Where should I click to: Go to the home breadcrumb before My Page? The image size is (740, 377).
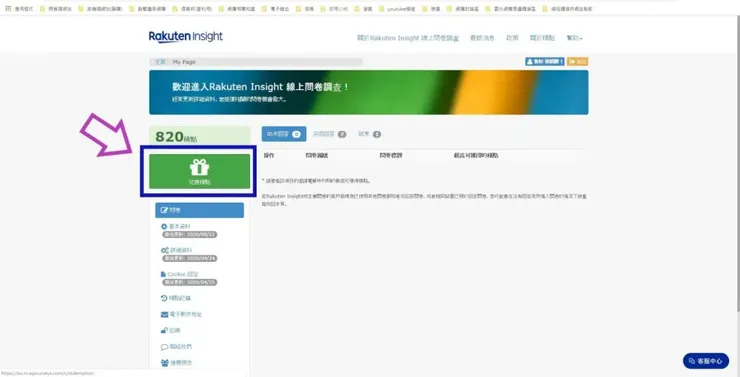pos(160,62)
